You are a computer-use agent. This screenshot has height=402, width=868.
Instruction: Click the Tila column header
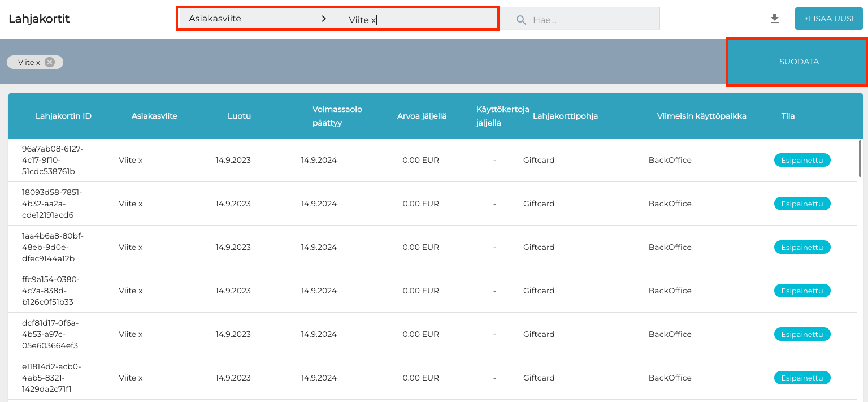tap(788, 116)
